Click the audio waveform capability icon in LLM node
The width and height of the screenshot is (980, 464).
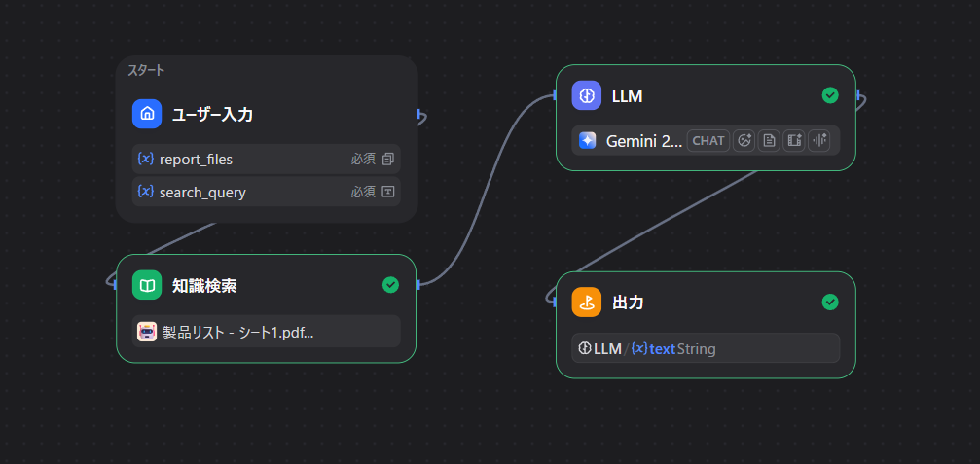[817, 141]
